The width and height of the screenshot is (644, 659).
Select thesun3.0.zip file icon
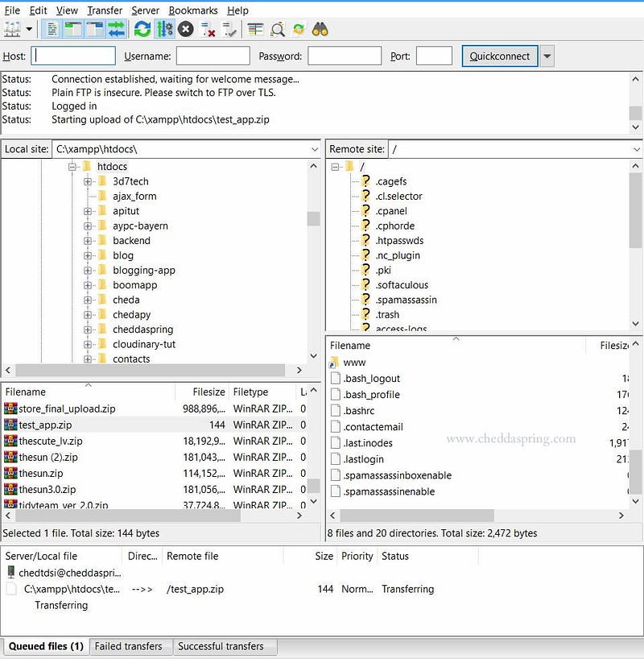point(10,489)
